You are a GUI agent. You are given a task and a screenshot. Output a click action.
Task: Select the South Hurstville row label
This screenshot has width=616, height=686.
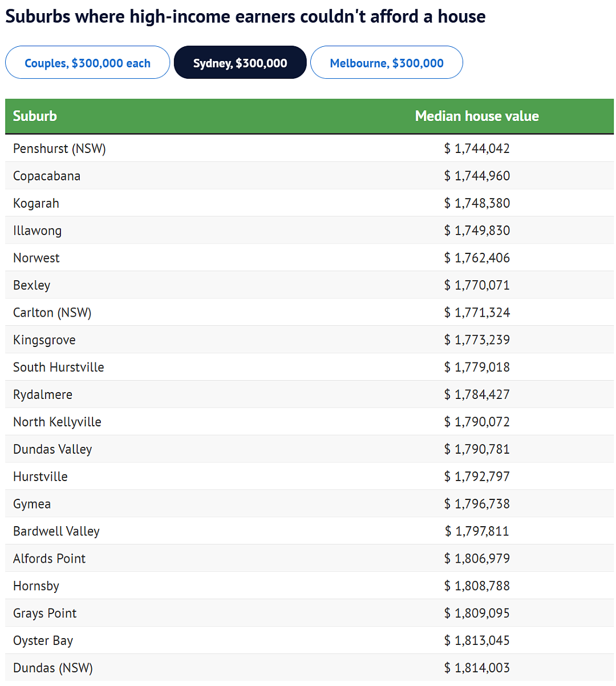(58, 367)
